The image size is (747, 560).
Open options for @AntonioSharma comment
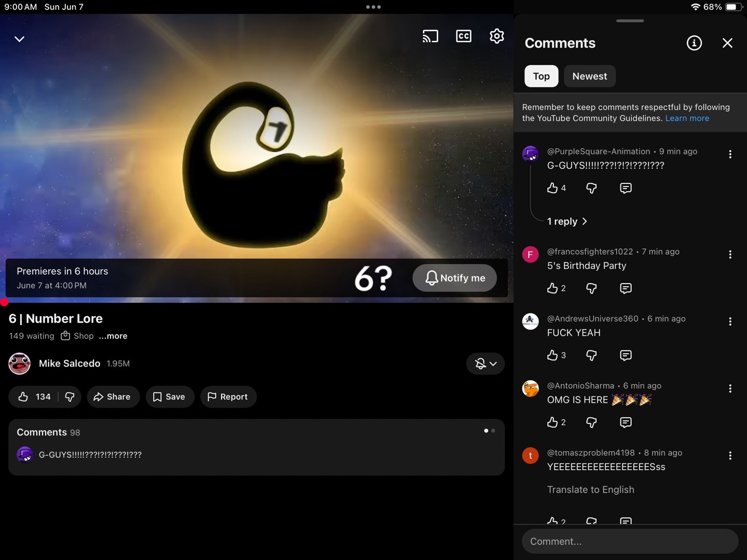click(730, 388)
